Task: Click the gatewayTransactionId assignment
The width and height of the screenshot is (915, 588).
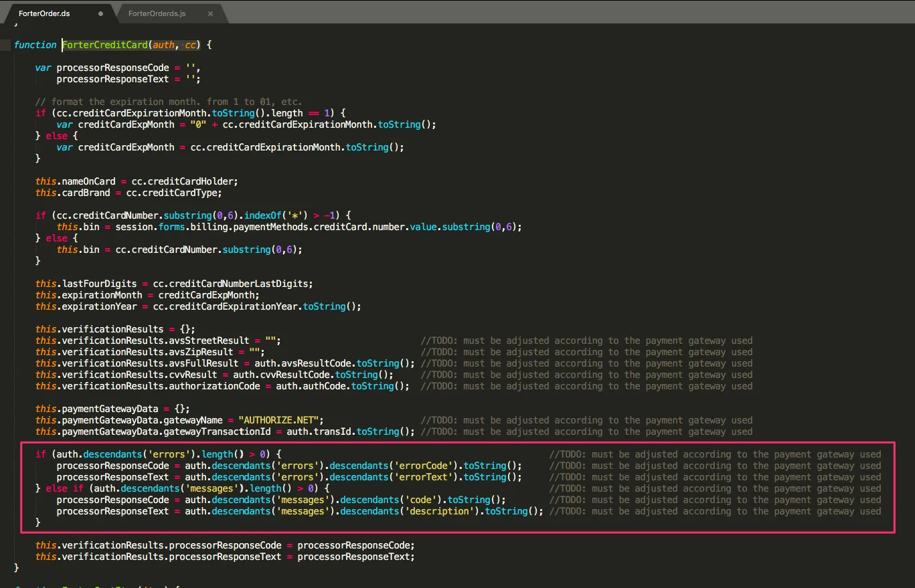Action: 225,431
